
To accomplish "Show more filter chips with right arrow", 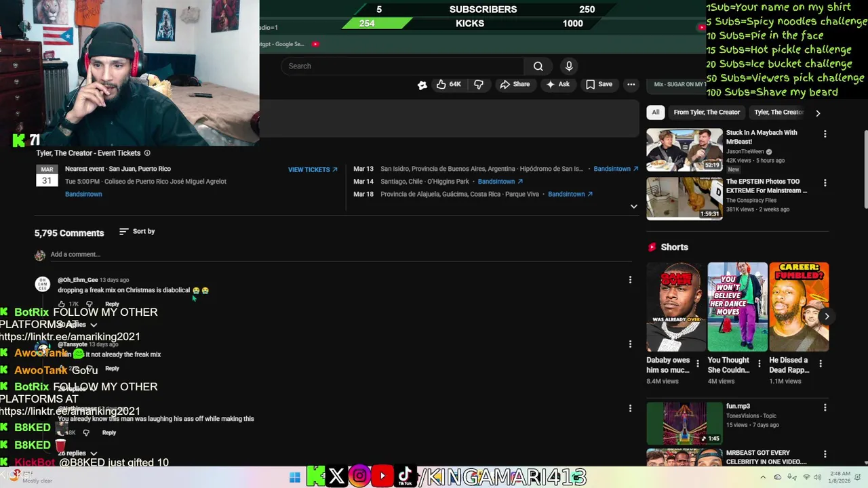I will pyautogui.click(x=818, y=113).
